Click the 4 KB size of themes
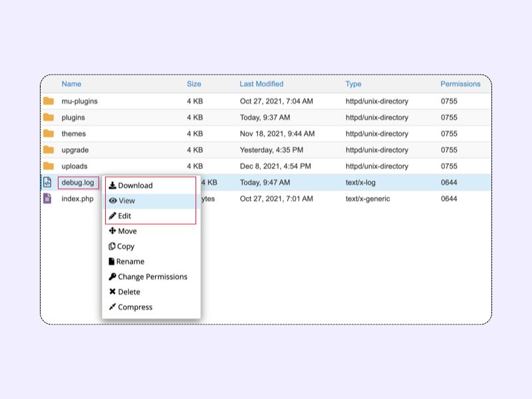Screen dimensions: 532x399 tap(195, 134)
